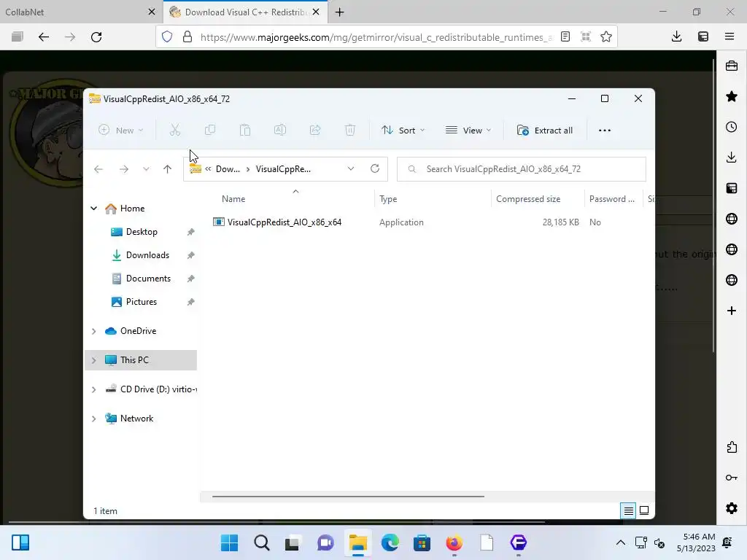Sort by Compressed size column header
Screen dimensions: 747x560
tap(528, 199)
